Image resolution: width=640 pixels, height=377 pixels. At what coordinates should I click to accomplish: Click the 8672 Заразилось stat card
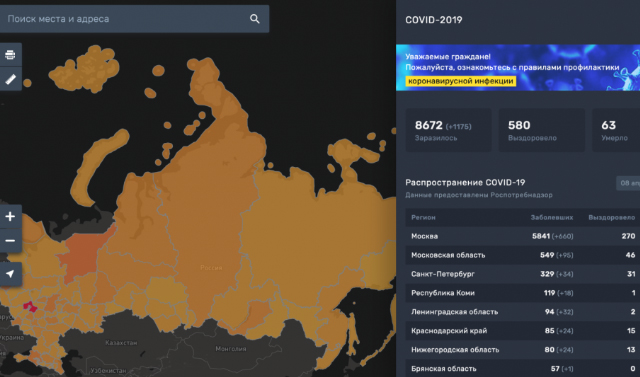pyautogui.click(x=449, y=130)
